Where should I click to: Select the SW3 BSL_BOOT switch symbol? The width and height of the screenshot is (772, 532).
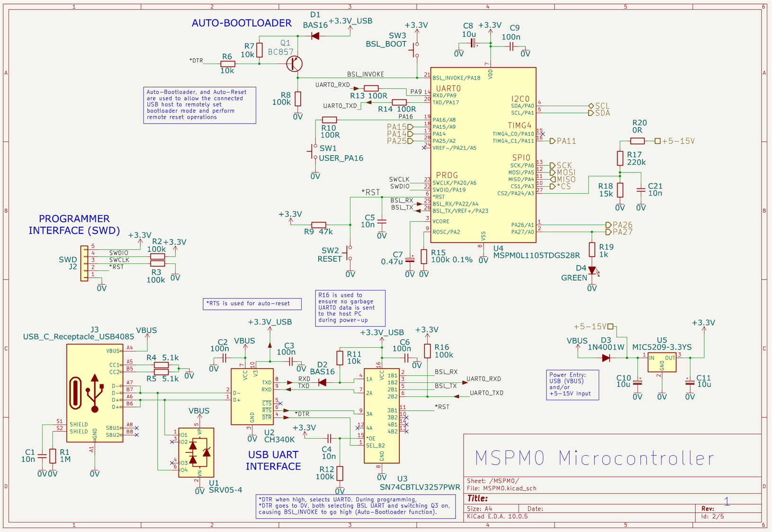click(416, 50)
